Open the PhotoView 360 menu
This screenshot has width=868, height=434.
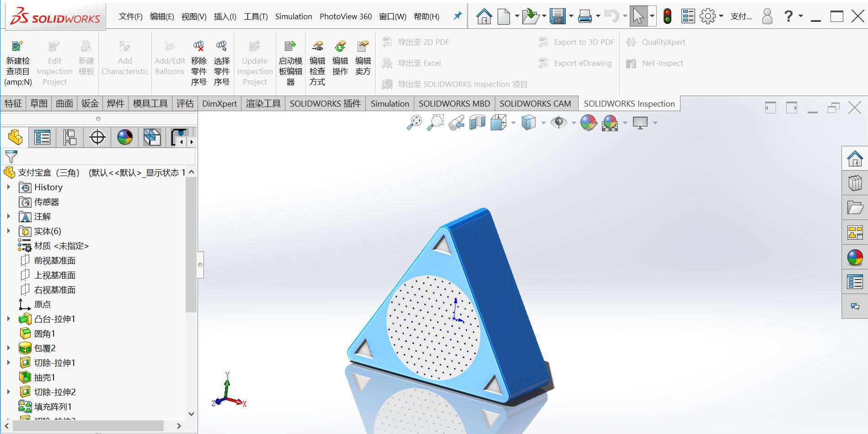click(x=346, y=16)
